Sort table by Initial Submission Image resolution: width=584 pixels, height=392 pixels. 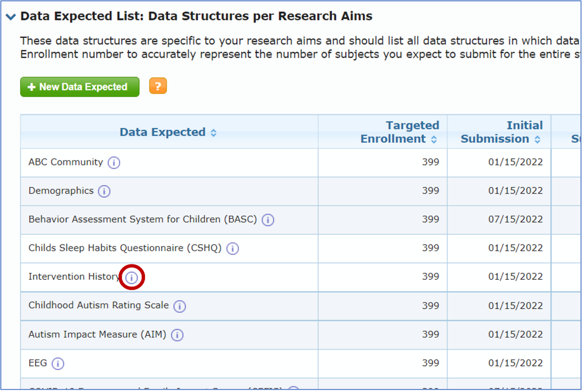point(537,139)
